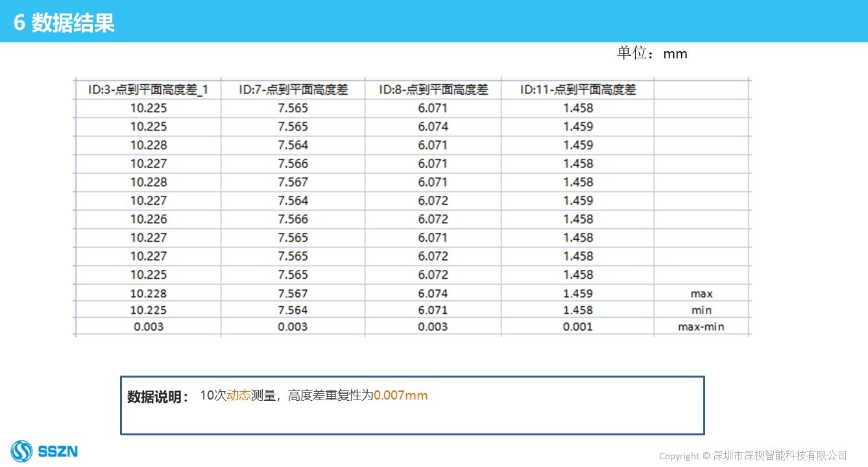Select 1.458 in the min row

pos(578,310)
